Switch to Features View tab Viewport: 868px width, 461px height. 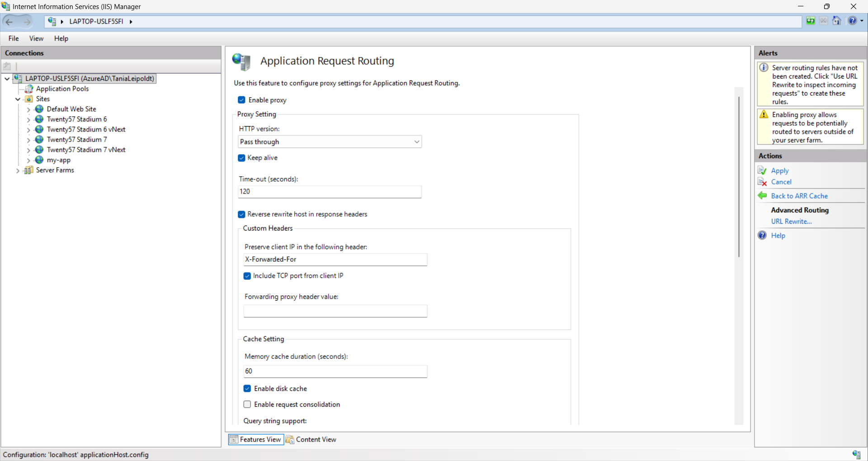tap(256, 439)
